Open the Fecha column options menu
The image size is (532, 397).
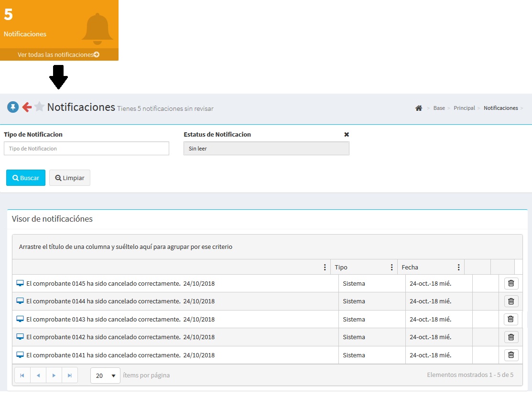pyautogui.click(x=458, y=268)
